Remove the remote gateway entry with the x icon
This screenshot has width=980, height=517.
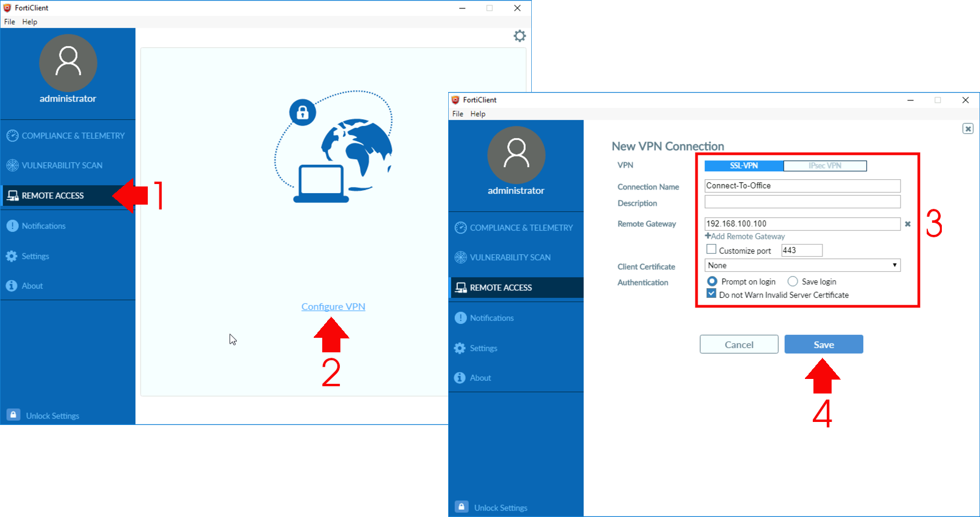(x=907, y=224)
